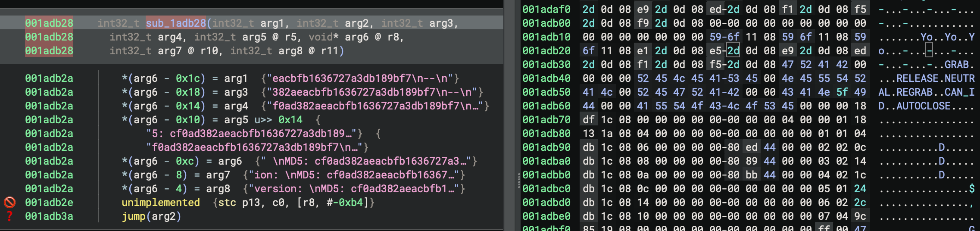Click the boxed cursor byte 2d in row 001adb20
This screenshot has height=231, width=980.
(733, 50)
